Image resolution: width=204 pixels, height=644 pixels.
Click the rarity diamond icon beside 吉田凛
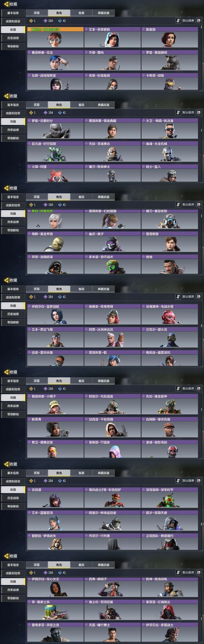(x=29, y=490)
